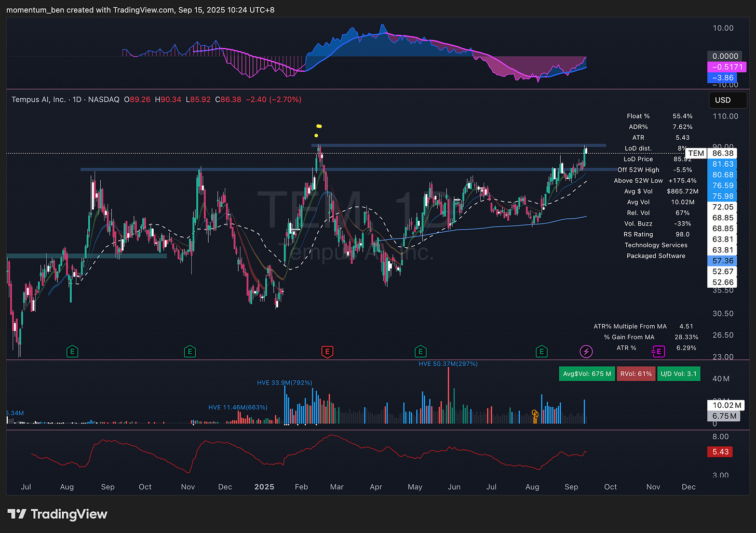Screen dimensions: 756x533
Task: Open the May 2025 green earnings marker
Action: [x=421, y=352]
